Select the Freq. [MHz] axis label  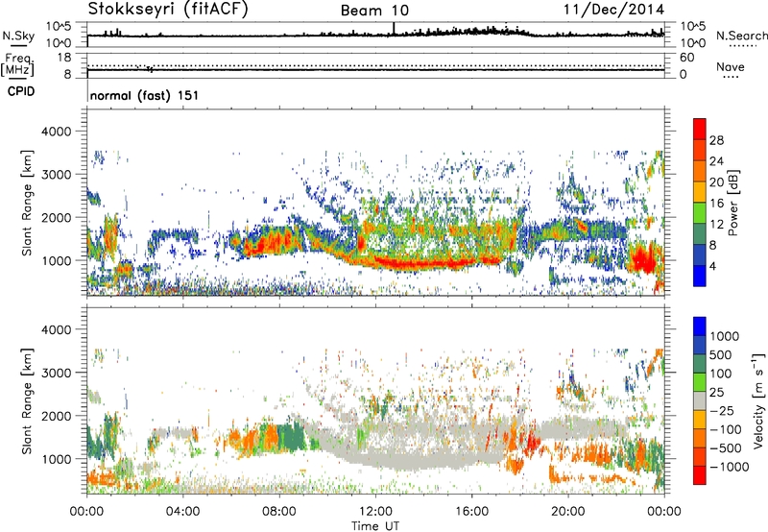17,65
